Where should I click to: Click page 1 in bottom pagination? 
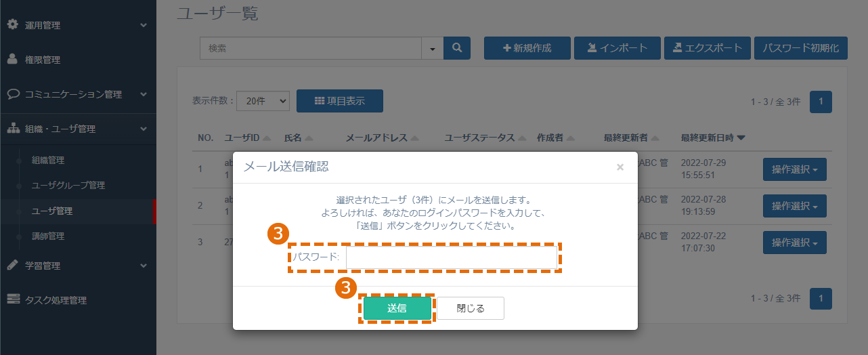tap(821, 298)
